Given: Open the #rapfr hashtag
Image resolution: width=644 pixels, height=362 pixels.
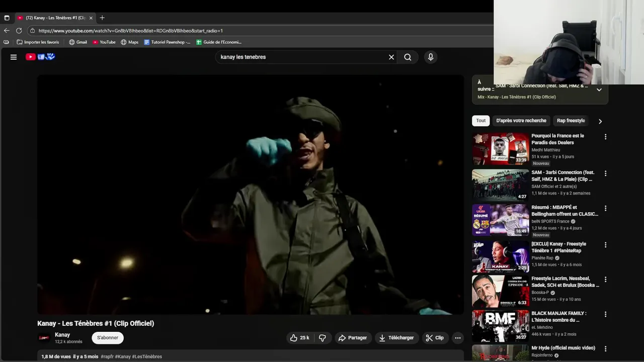Looking at the screenshot, I should pyautogui.click(x=107, y=356).
